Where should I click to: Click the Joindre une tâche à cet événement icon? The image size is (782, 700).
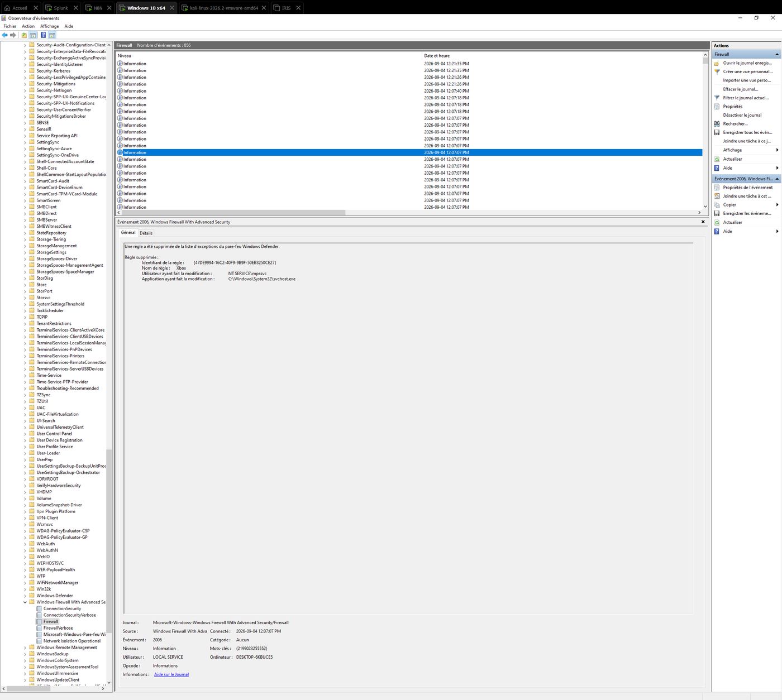[717, 196]
